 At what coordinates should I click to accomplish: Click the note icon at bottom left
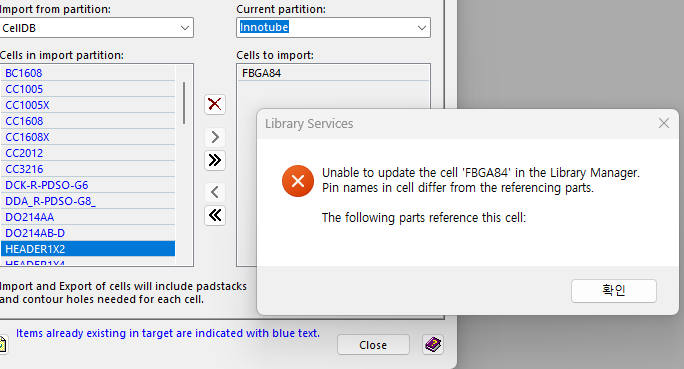pyautogui.click(x=3, y=344)
